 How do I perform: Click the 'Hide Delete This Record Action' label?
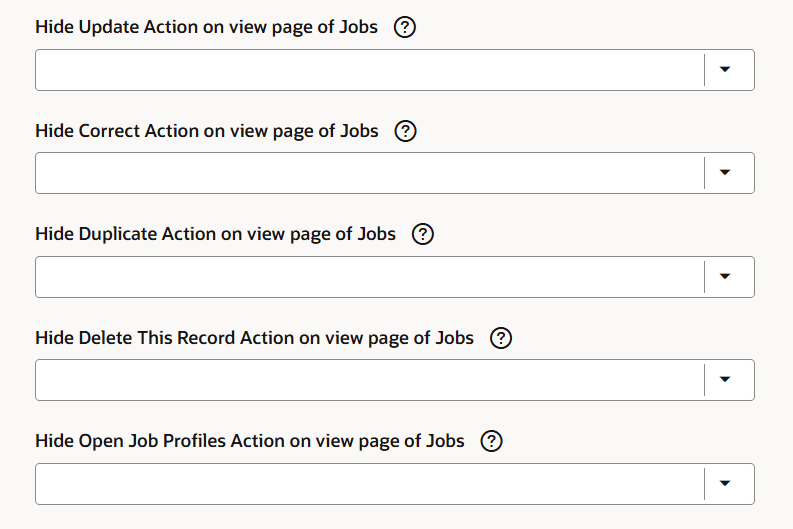[x=254, y=338]
